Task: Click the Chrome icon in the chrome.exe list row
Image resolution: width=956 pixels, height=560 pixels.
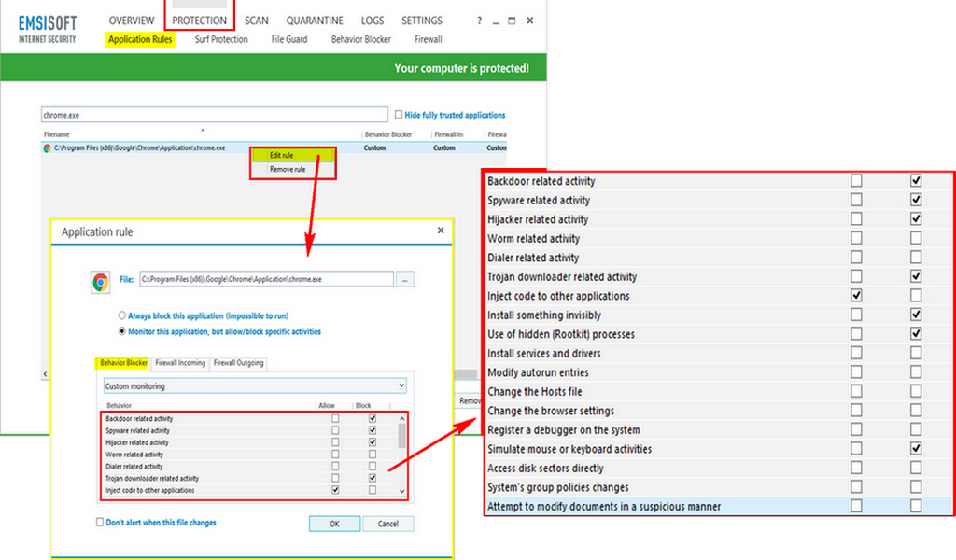Action: (47, 148)
